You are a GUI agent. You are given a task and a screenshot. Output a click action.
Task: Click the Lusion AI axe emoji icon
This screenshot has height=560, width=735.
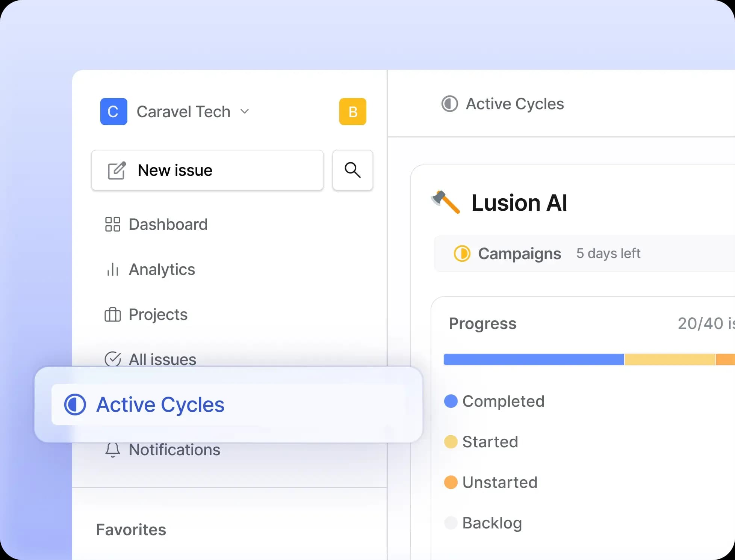click(446, 202)
